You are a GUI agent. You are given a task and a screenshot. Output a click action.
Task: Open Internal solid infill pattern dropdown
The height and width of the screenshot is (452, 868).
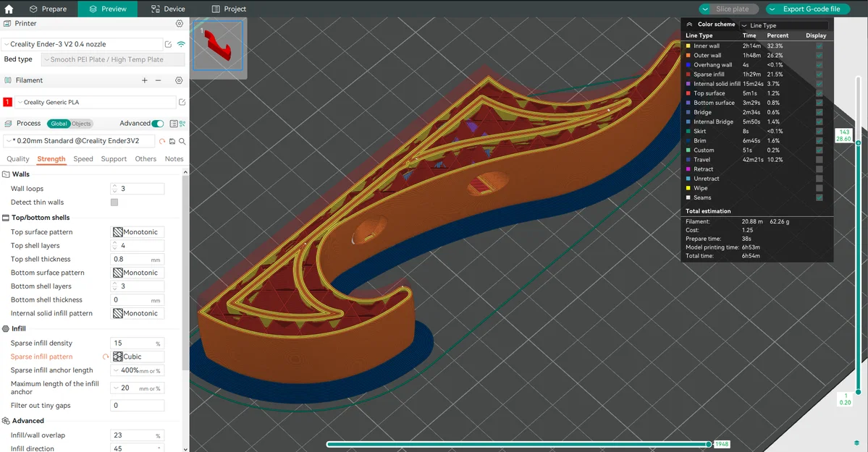pos(138,314)
